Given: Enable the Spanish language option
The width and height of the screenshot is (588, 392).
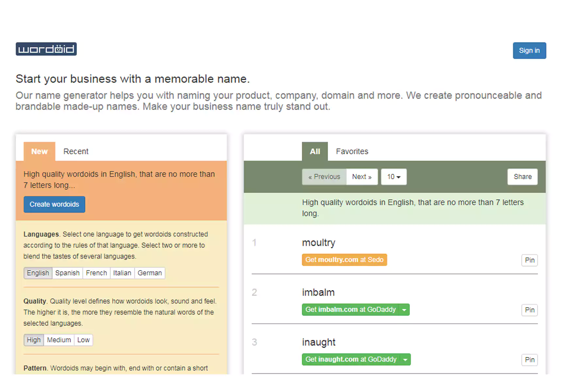Looking at the screenshot, I should click(x=67, y=273).
